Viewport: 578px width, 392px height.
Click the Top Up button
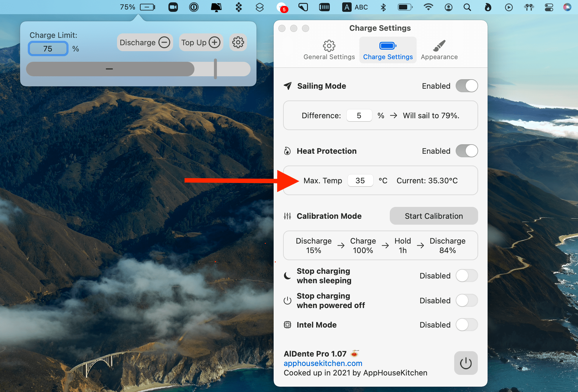click(x=201, y=42)
